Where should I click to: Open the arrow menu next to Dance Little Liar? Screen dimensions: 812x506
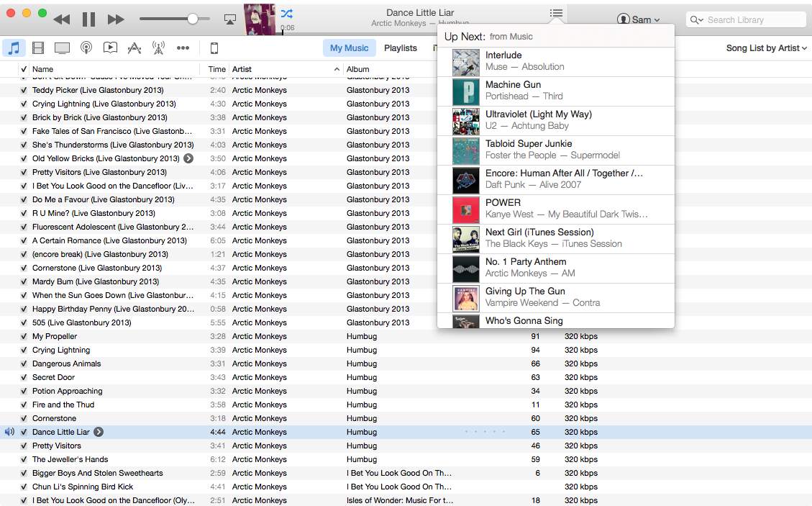(99, 432)
